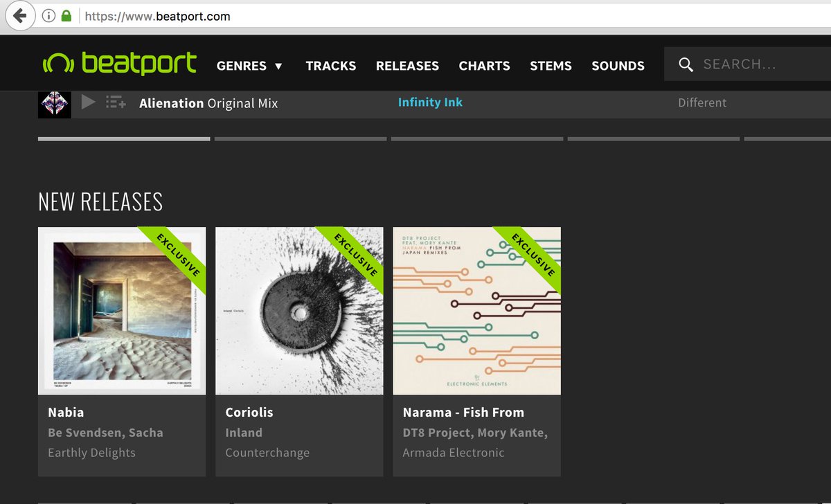
Task: Click the Exclusive ribbon on Narama cover
Action: click(x=533, y=255)
